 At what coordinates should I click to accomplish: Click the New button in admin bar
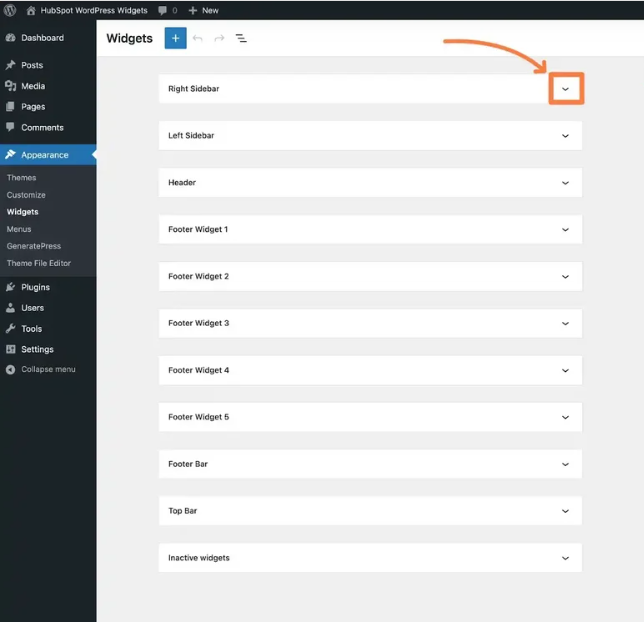(204, 10)
